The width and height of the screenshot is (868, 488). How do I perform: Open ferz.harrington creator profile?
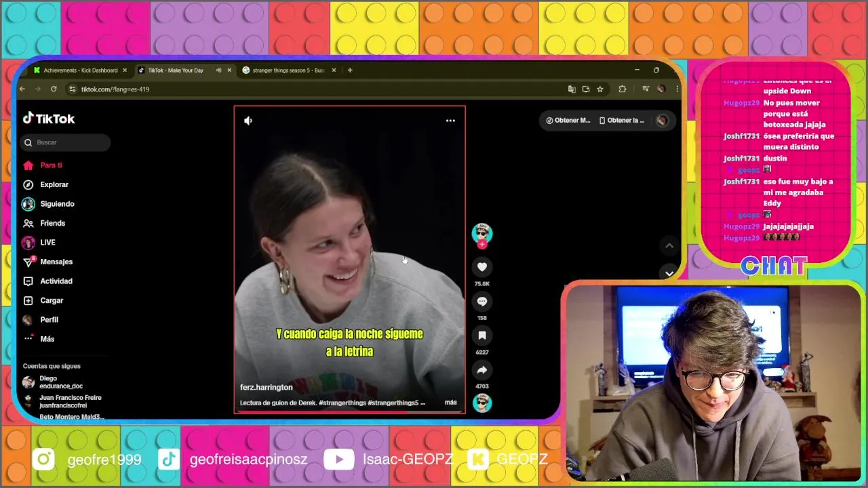click(267, 388)
